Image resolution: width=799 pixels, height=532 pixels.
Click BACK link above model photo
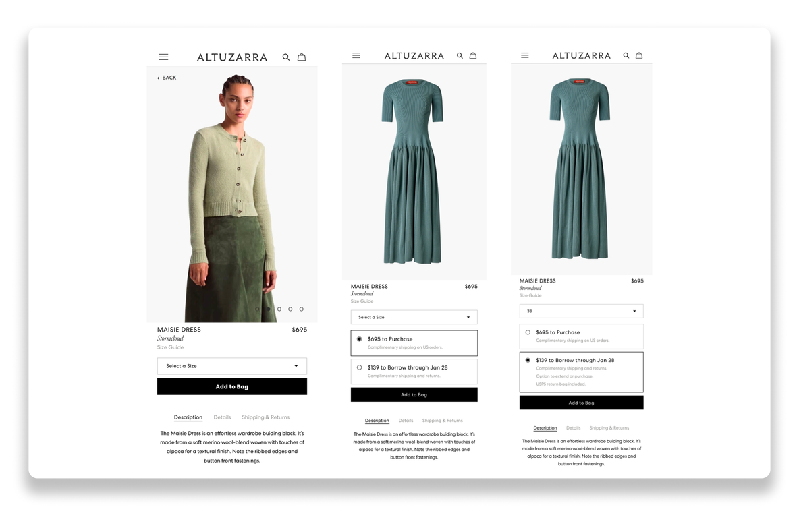[167, 78]
